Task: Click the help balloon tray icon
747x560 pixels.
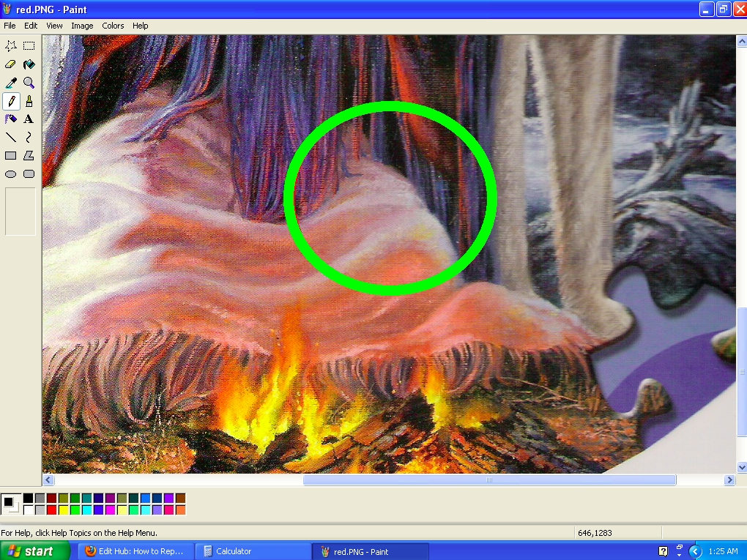Action: click(663, 551)
